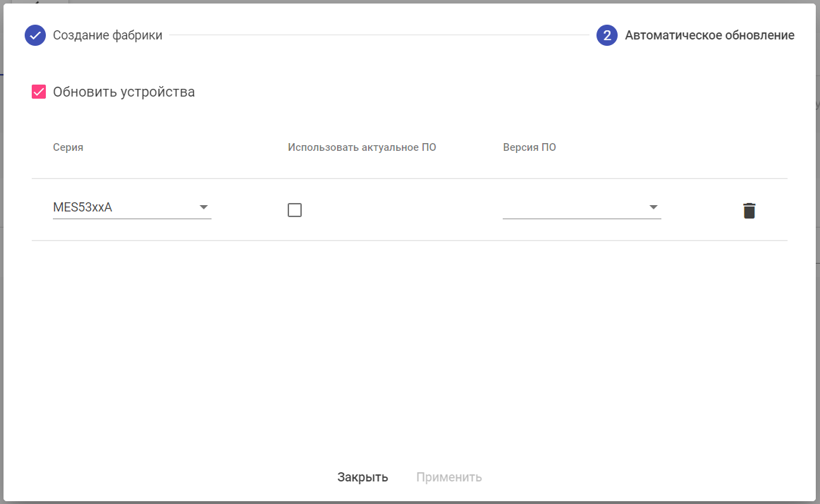This screenshot has width=820, height=504.
Task: Delete the MES53xxA row with trash icon
Action: point(749,210)
